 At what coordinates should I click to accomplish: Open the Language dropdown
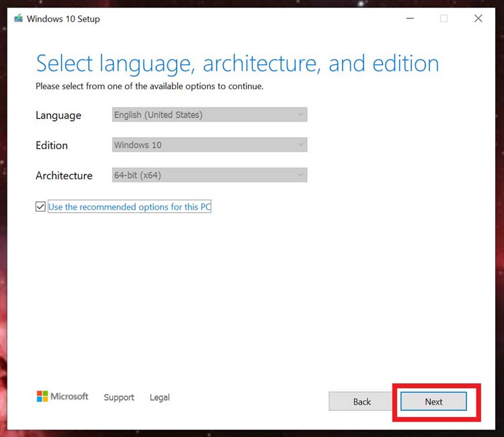point(210,115)
